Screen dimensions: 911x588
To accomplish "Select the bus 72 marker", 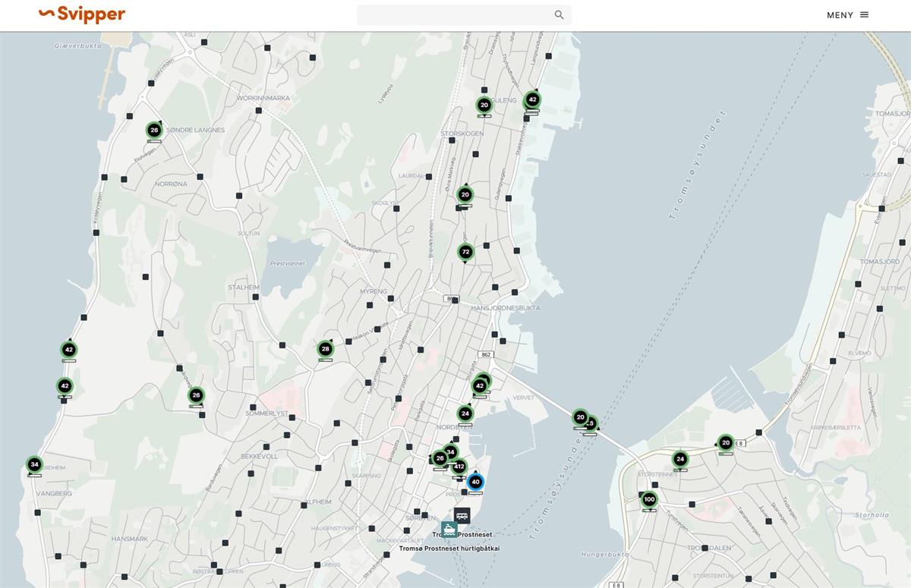I will point(465,252).
